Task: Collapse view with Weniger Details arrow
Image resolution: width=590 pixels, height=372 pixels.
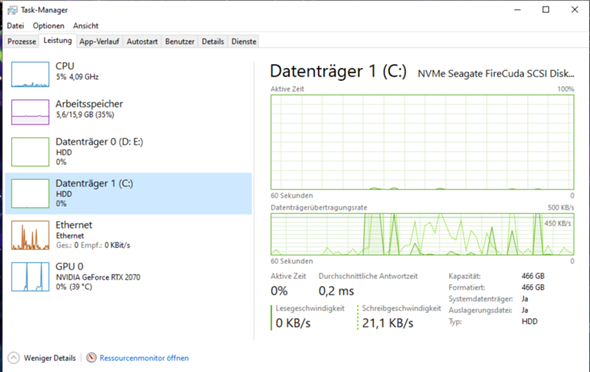Action: click(14, 358)
